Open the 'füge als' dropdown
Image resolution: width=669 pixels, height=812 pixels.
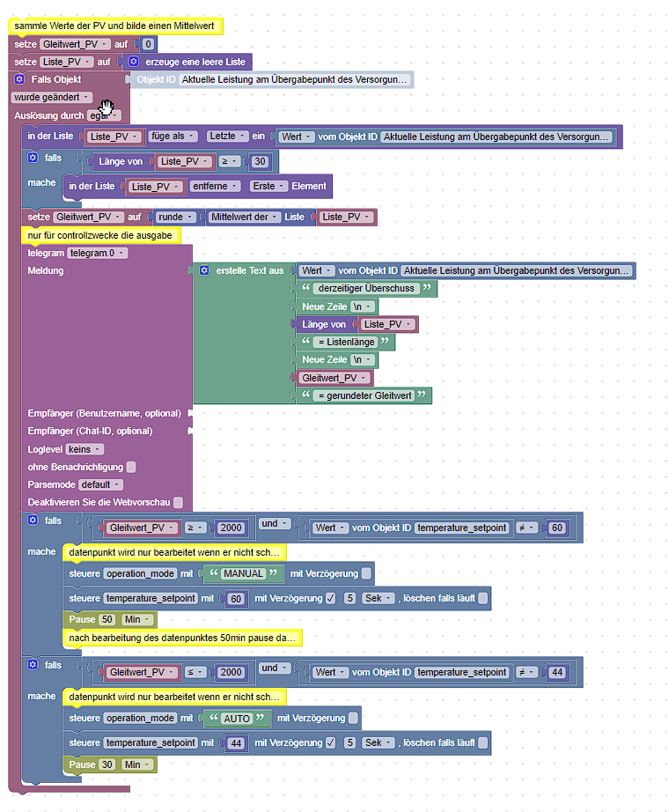coord(173,137)
